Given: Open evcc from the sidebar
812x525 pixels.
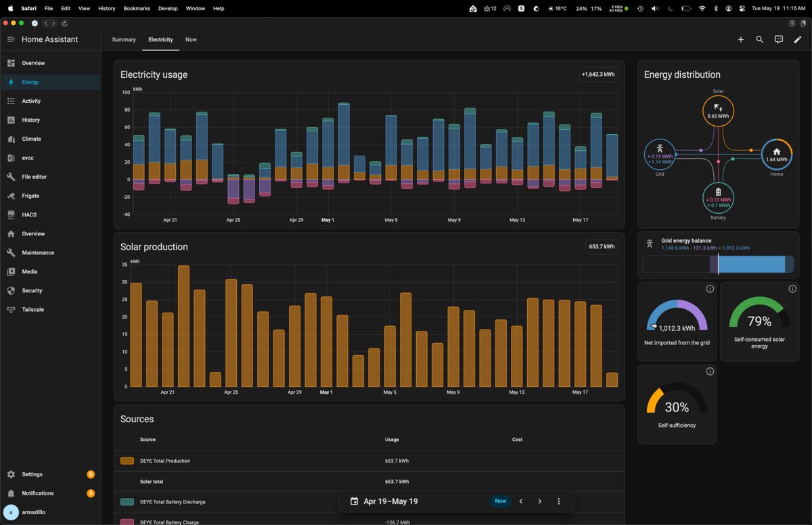Looking at the screenshot, I should (x=51, y=158).
